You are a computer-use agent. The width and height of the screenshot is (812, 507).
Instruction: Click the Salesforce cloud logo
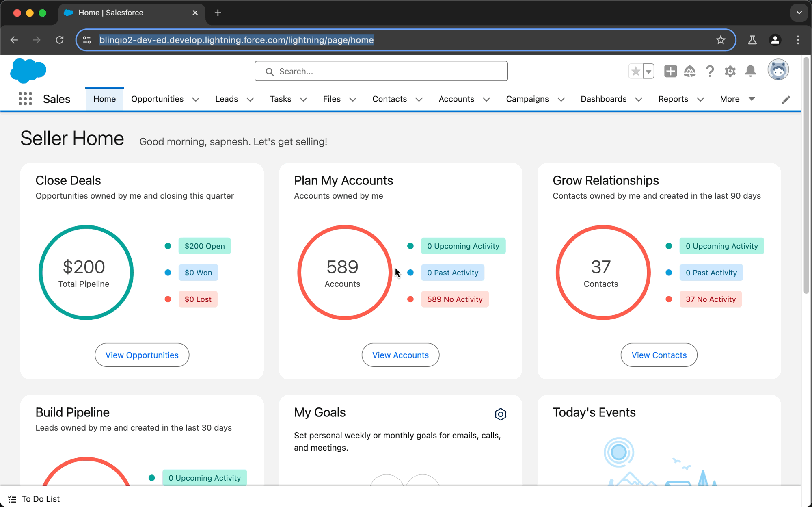coord(28,71)
